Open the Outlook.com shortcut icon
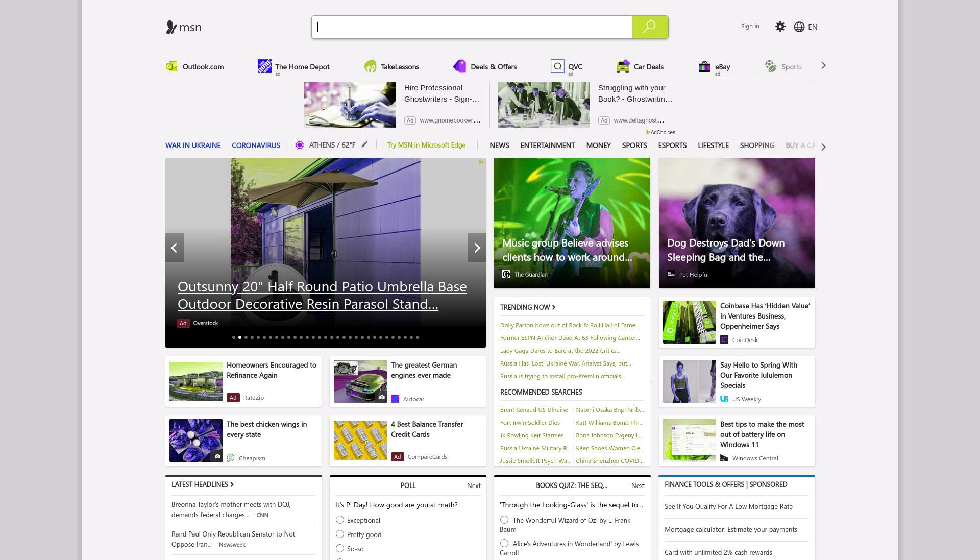Viewport: 980px width, 560px height. [171, 66]
